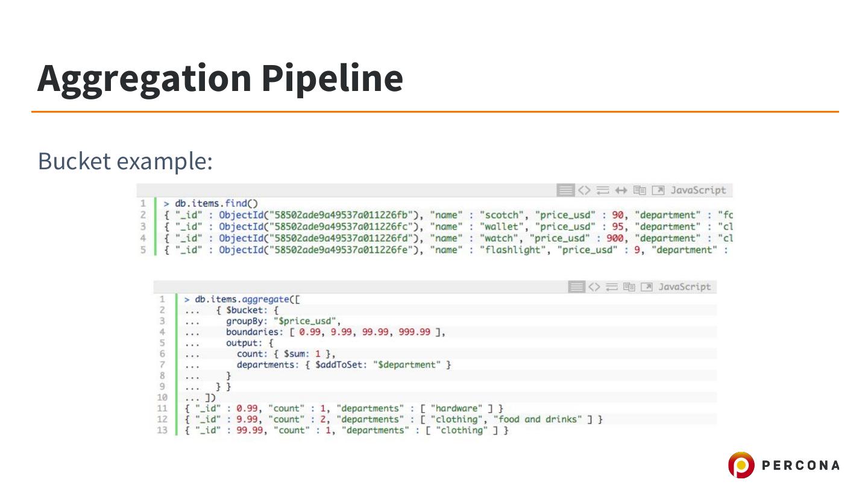Click the Percona logo
Viewport: 868px width, 488px height.
pyautogui.click(x=784, y=465)
